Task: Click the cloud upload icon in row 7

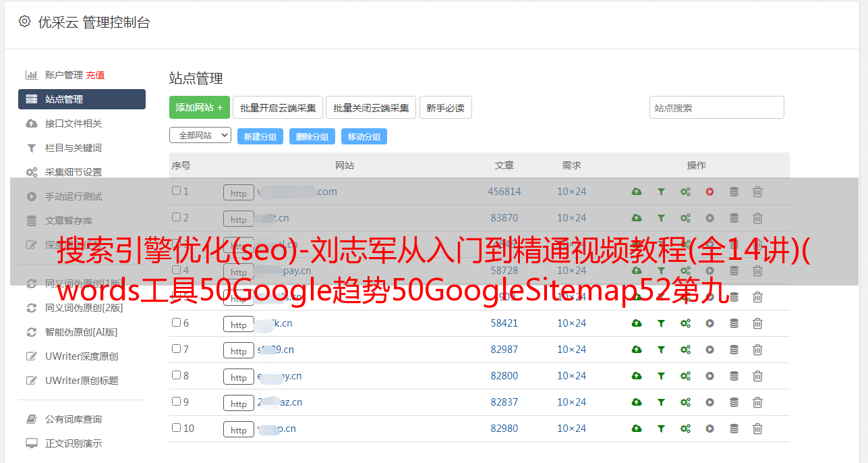Action: point(637,350)
